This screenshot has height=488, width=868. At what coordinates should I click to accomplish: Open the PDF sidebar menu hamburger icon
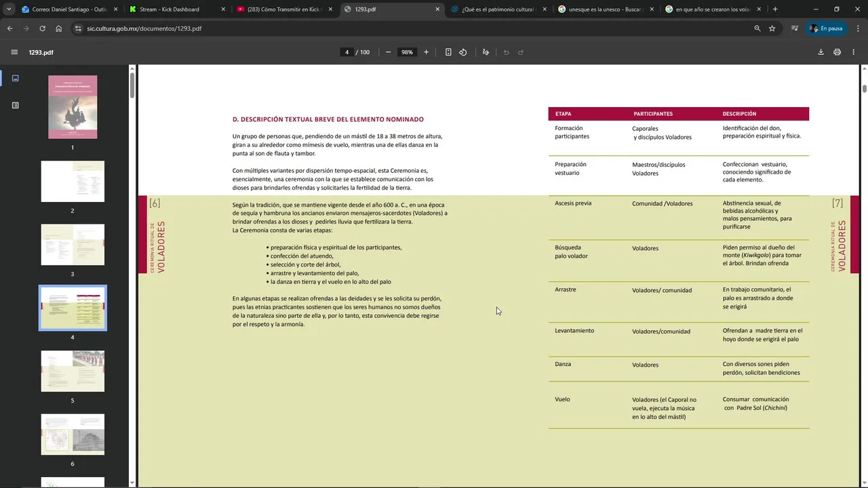(x=14, y=52)
